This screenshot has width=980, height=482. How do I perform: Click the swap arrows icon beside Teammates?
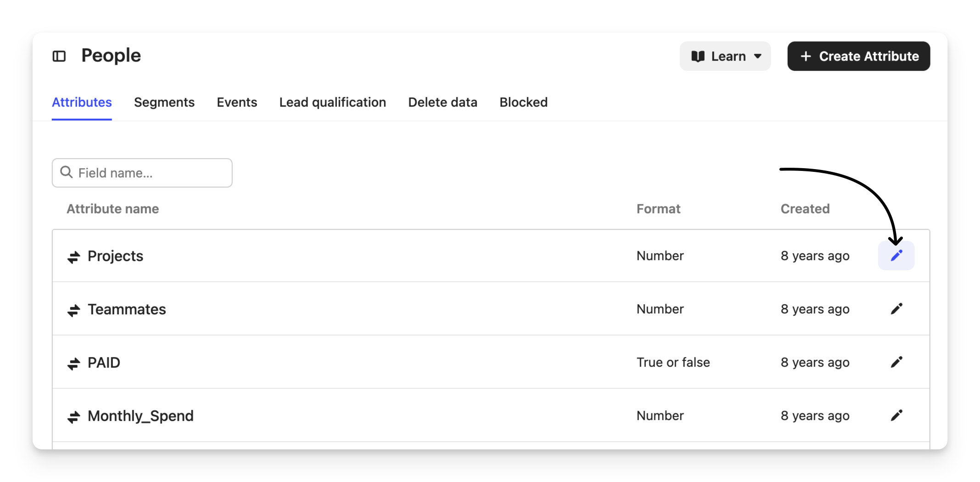[73, 310]
